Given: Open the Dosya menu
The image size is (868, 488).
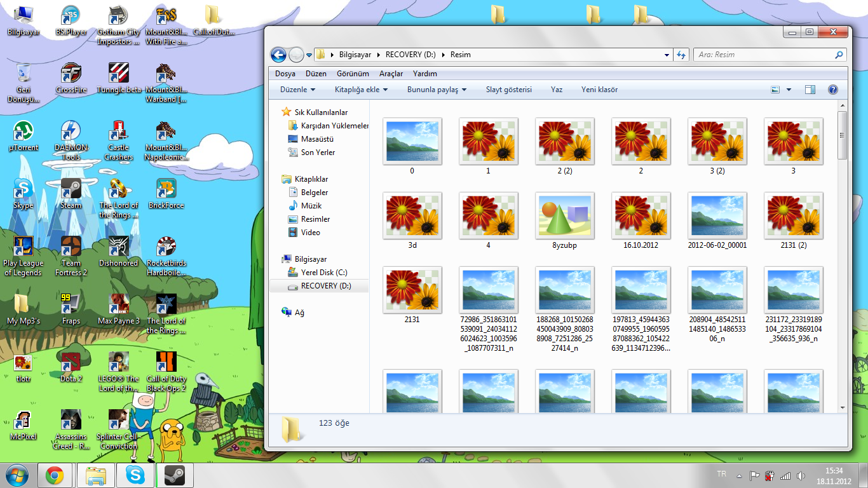Looking at the screenshot, I should 285,74.
